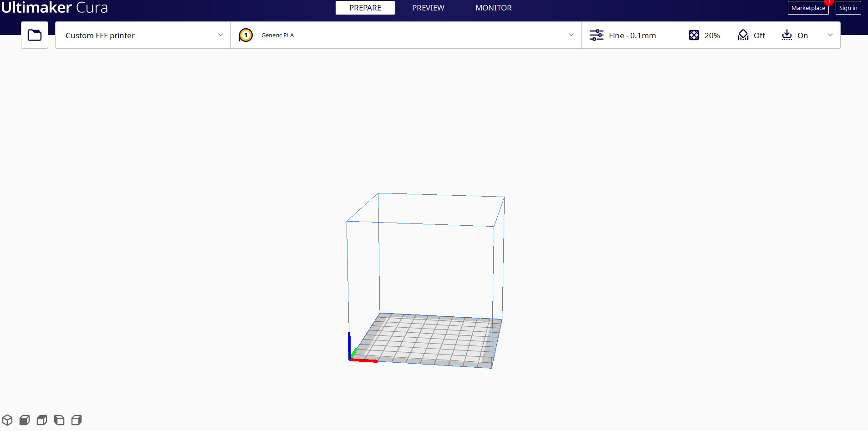Click the extruder 1 circle icon

tap(246, 35)
